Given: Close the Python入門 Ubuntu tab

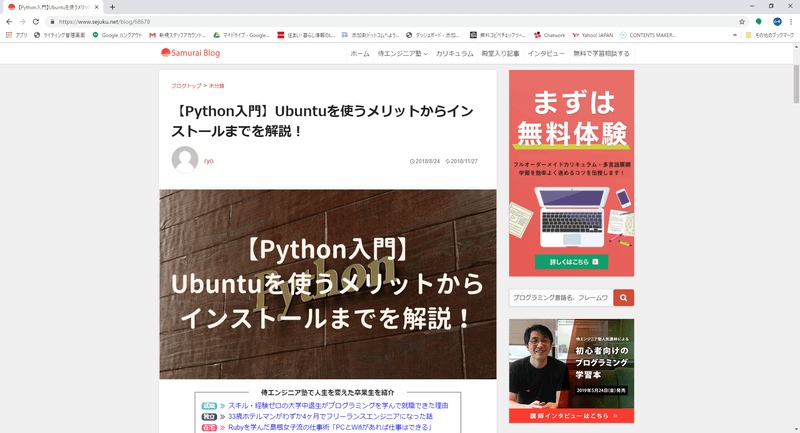Looking at the screenshot, I should coord(96,7).
